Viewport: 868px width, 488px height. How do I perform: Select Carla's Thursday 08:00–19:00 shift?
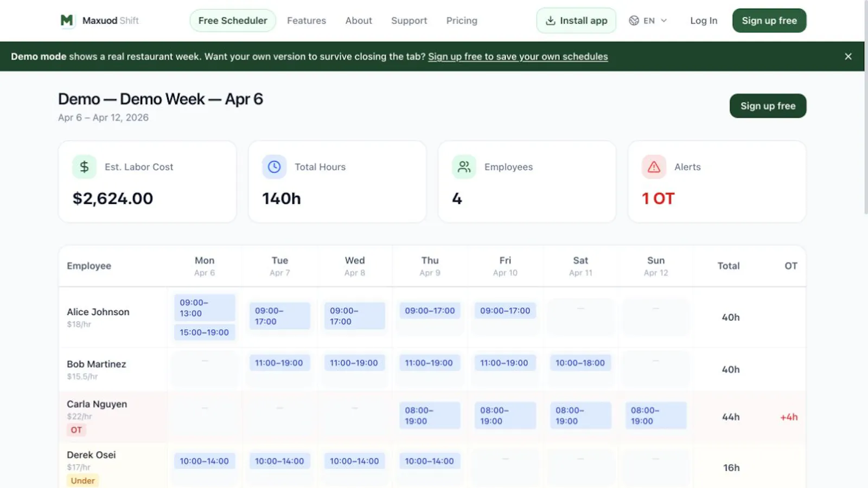(x=430, y=415)
